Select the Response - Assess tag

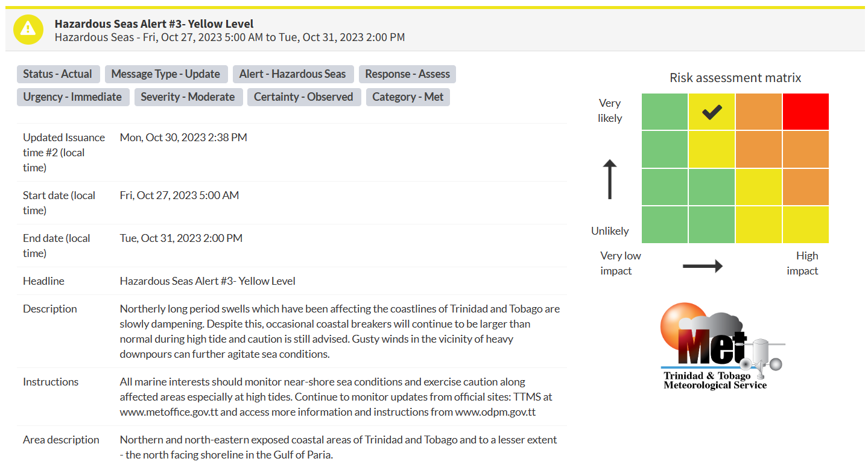(408, 74)
